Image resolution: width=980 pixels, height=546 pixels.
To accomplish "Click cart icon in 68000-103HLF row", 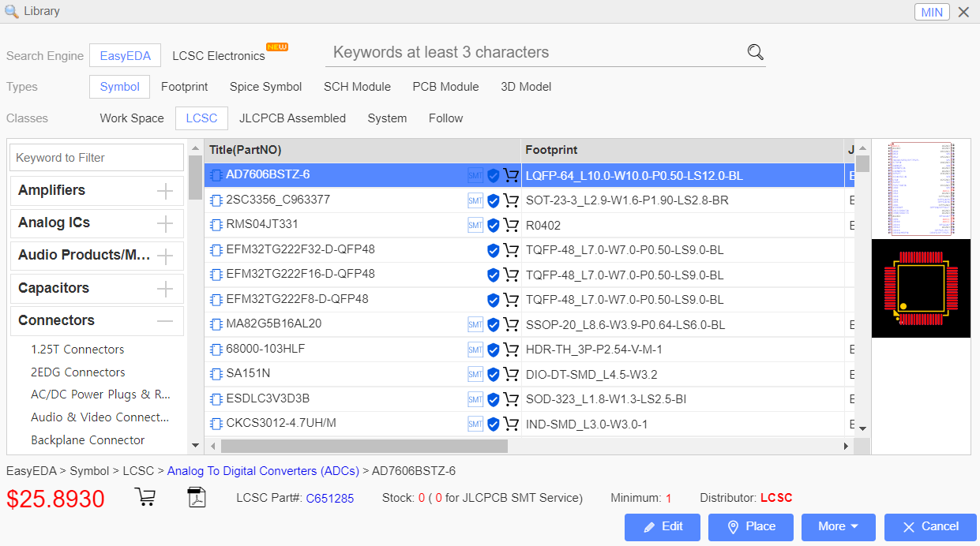I will (511, 350).
